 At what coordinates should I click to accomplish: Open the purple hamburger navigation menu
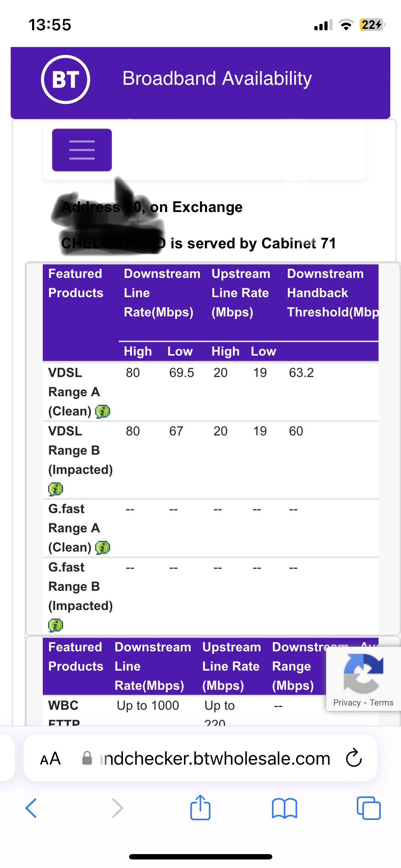[x=82, y=150]
